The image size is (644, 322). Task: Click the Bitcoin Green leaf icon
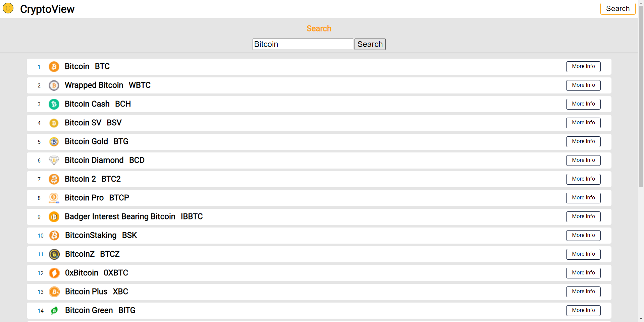coord(54,311)
